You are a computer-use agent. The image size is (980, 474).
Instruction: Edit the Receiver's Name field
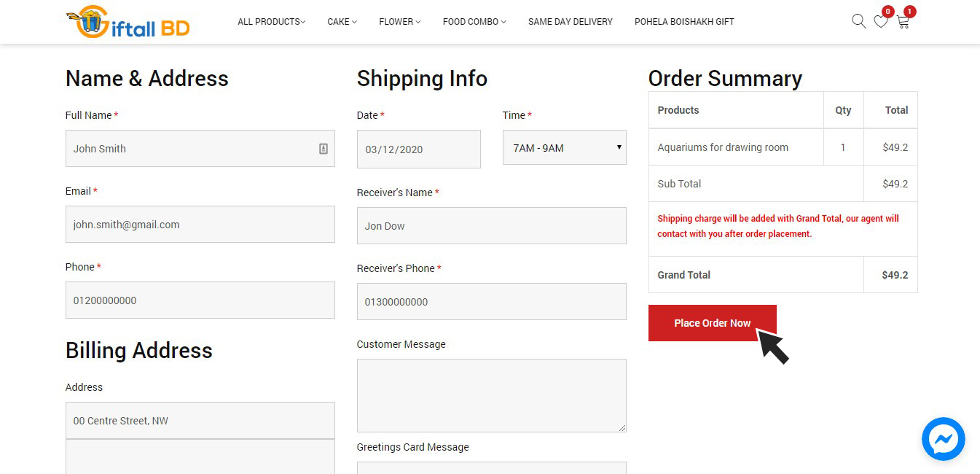[492, 226]
